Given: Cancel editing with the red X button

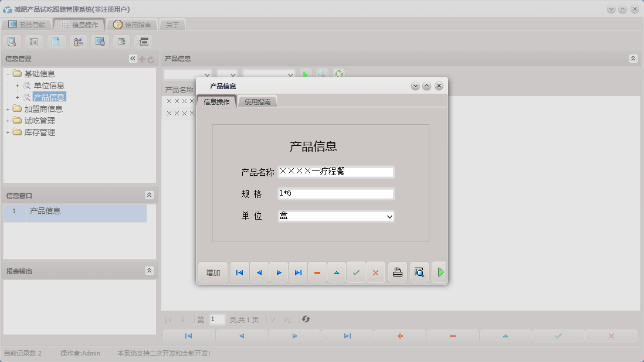Looking at the screenshot, I should pos(375,272).
